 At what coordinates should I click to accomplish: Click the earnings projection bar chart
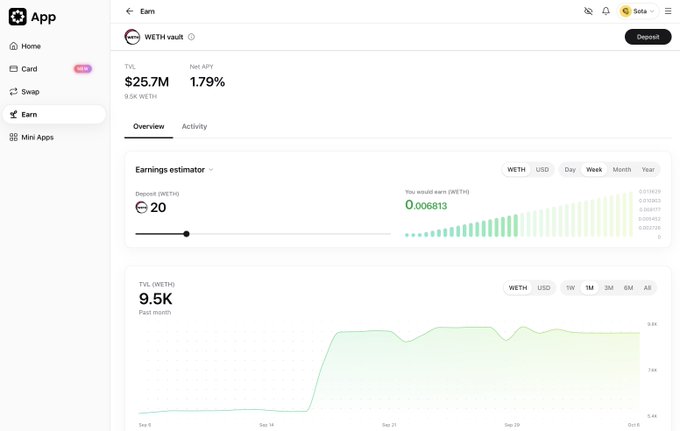(519, 214)
